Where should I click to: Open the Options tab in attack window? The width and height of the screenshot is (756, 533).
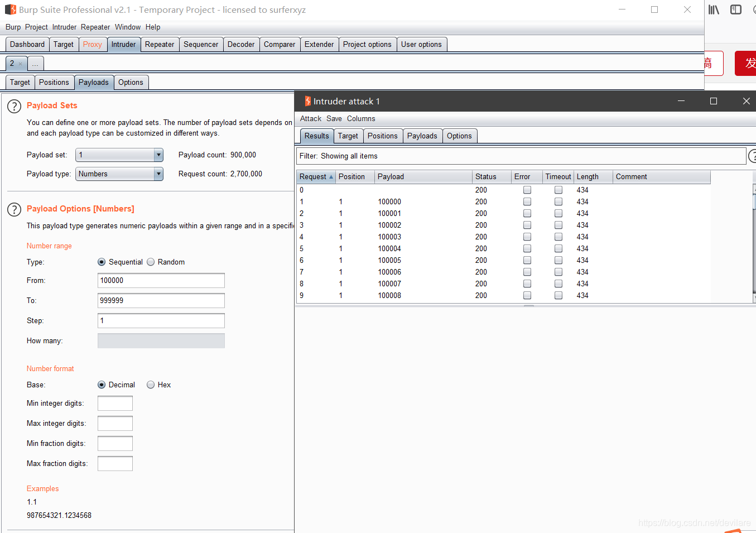[459, 136]
